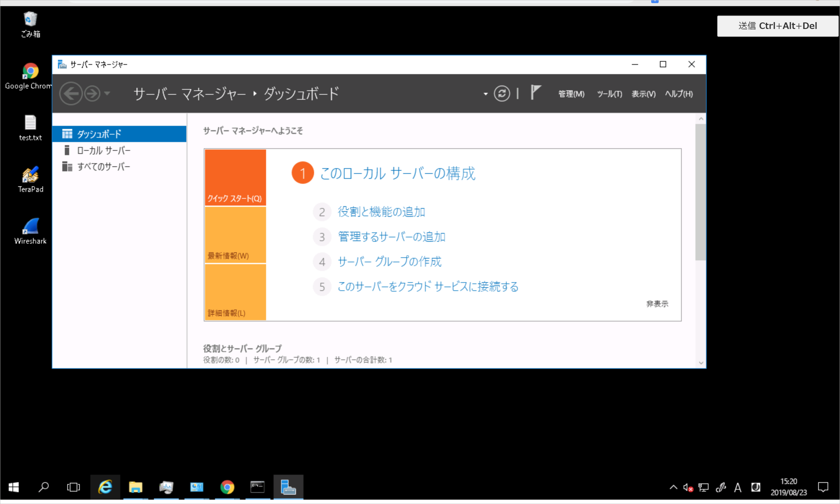
Task: Open the notifications flag icon
Action: coord(535,93)
